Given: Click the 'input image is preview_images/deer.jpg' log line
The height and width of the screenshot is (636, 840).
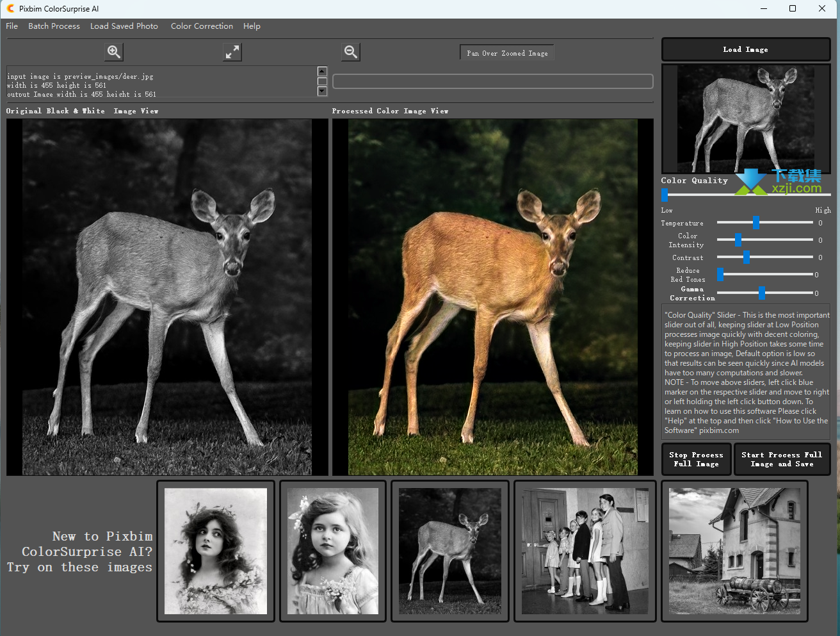Looking at the screenshot, I should tap(80, 76).
